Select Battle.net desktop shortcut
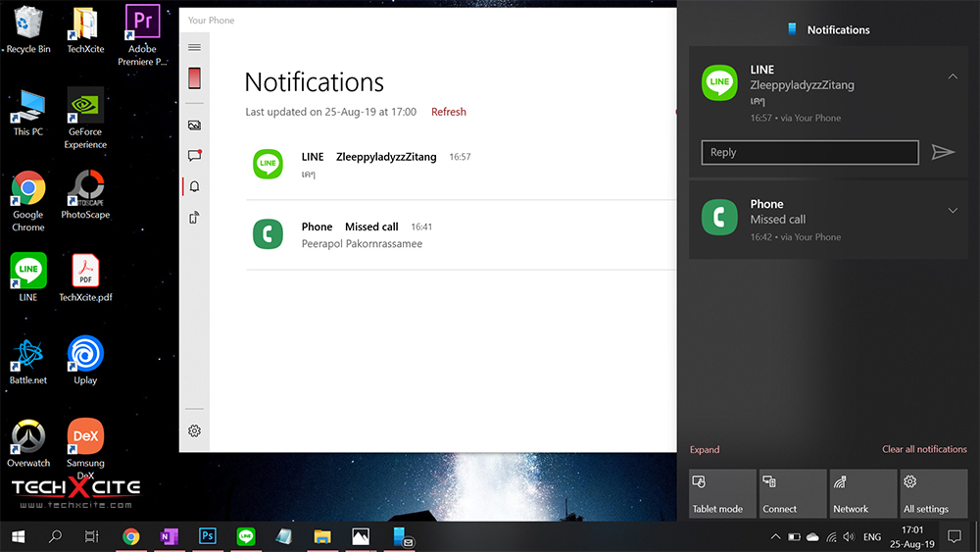The image size is (980, 552). (x=28, y=361)
